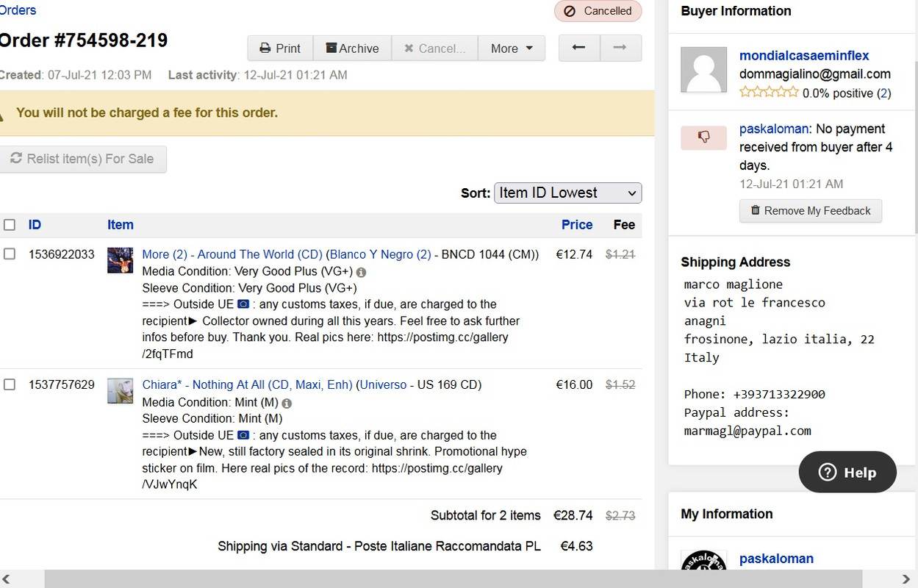The image size is (918, 588).
Task: Click price €16.00
Action: click(x=574, y=384)
